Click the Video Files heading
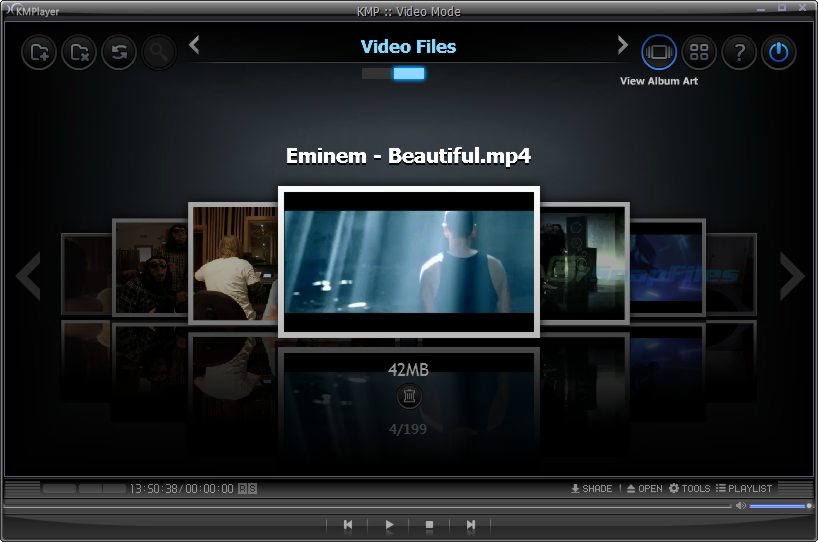Viewport: 818px width, 542px height. pos(408,46)
